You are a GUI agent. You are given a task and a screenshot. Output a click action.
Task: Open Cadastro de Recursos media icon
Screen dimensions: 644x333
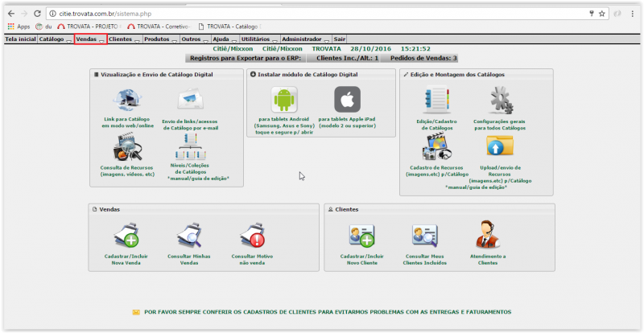point(436,148)
